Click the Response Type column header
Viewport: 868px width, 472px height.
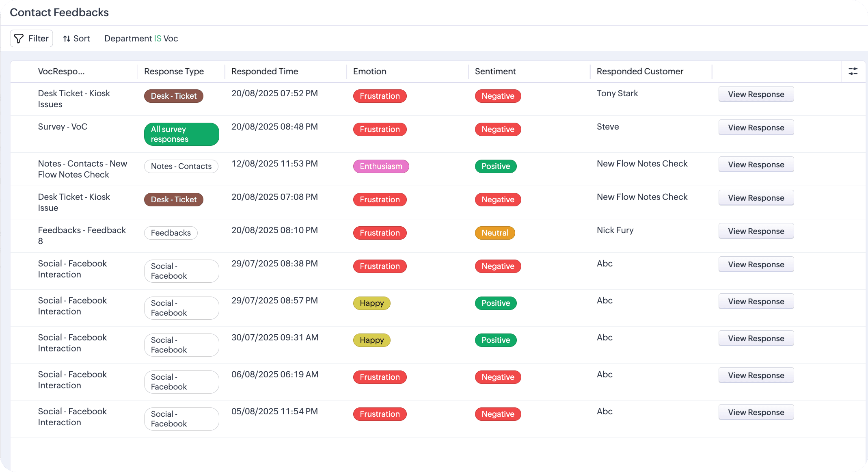(x=174, y=71)
